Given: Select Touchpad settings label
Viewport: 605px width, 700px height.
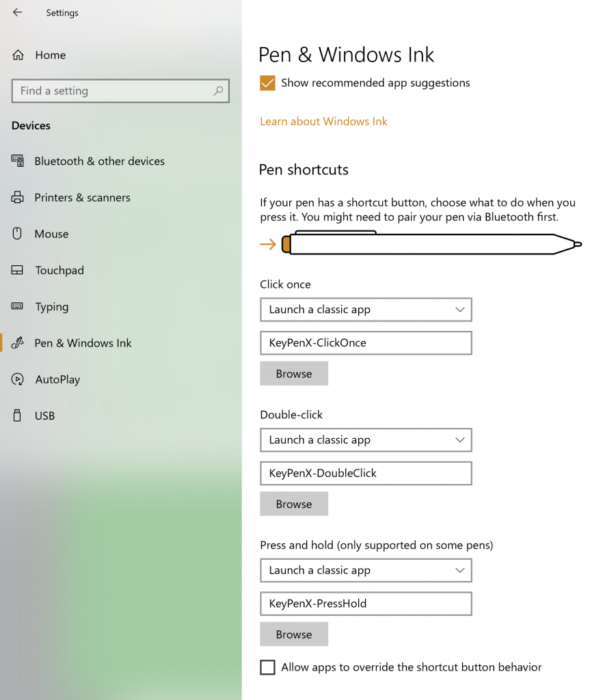Looking at the screenshot, I should 59,270.
